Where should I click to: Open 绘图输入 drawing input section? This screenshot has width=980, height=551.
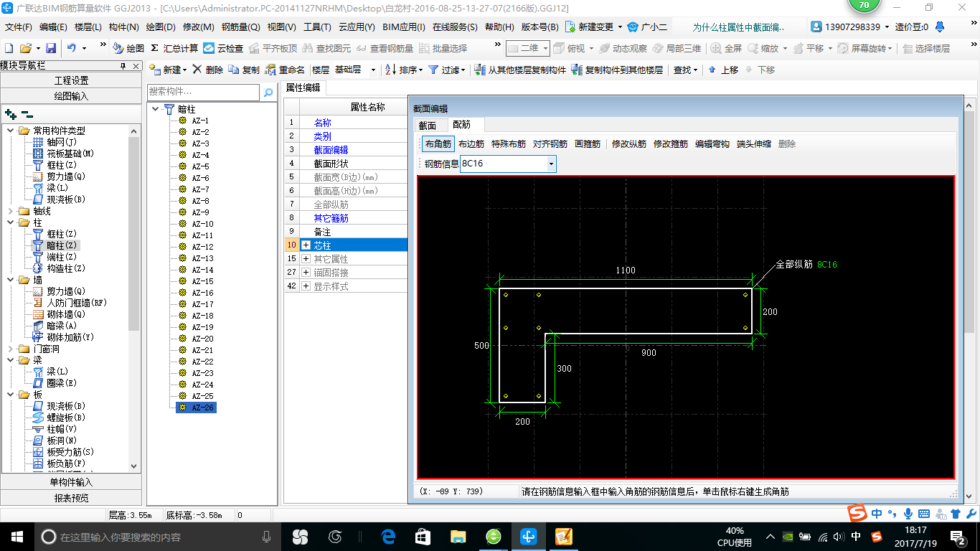(x=71, y=95)
